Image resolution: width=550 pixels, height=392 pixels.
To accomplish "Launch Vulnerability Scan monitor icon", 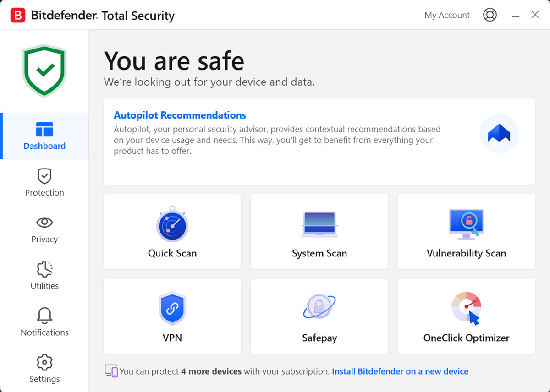I will [x=466, y=224].
